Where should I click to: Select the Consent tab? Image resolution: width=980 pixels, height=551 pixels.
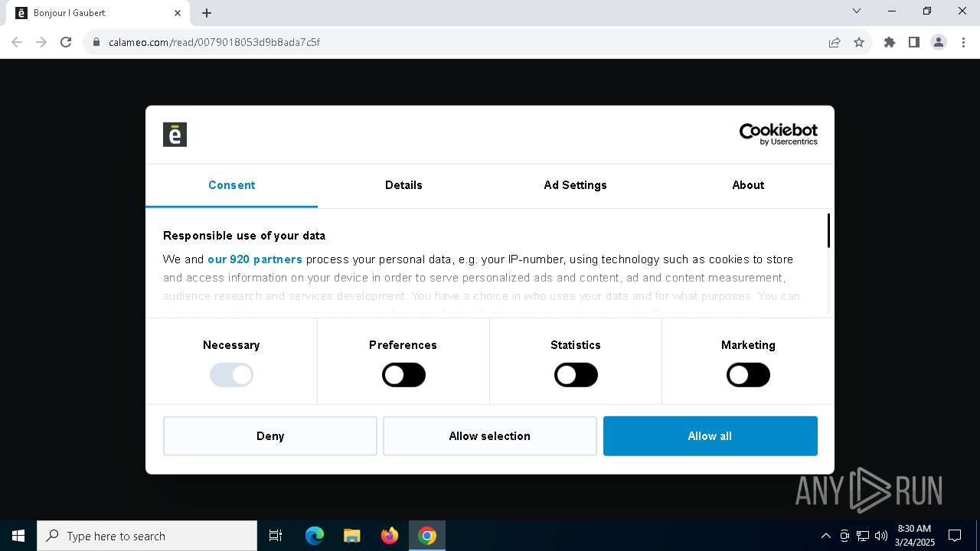pos(231,185)
